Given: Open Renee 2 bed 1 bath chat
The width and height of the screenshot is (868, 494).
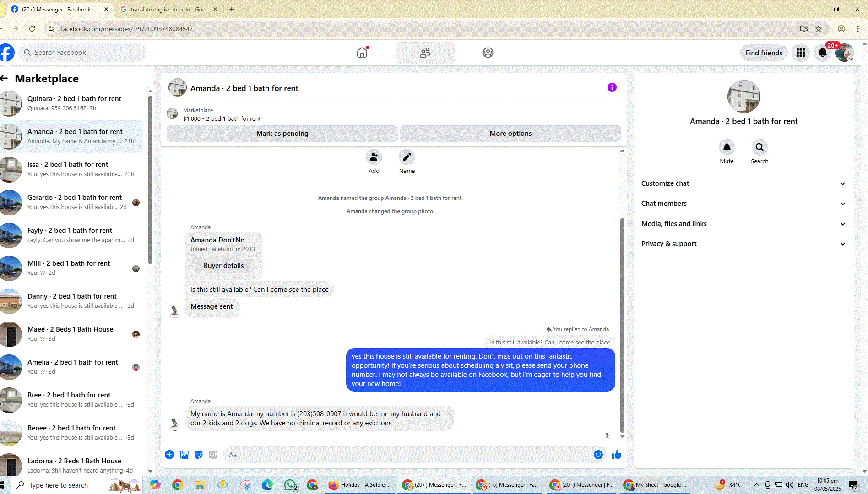Looking at the screenshot, I should click(x=72, y=433).
